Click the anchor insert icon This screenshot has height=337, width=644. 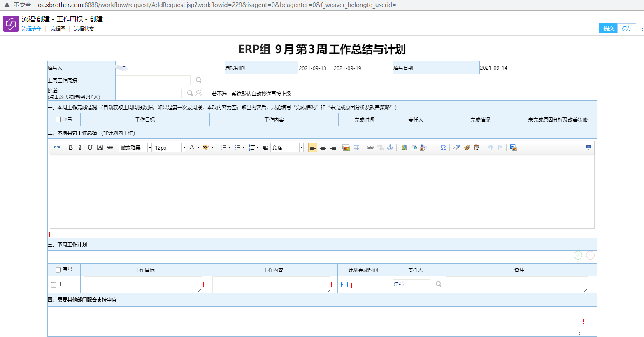click(x=390, y=147)
